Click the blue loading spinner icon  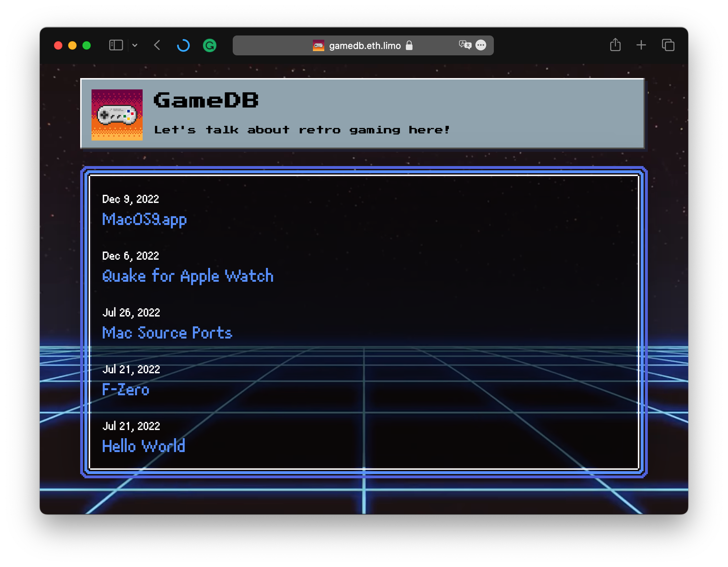[183, 45]
